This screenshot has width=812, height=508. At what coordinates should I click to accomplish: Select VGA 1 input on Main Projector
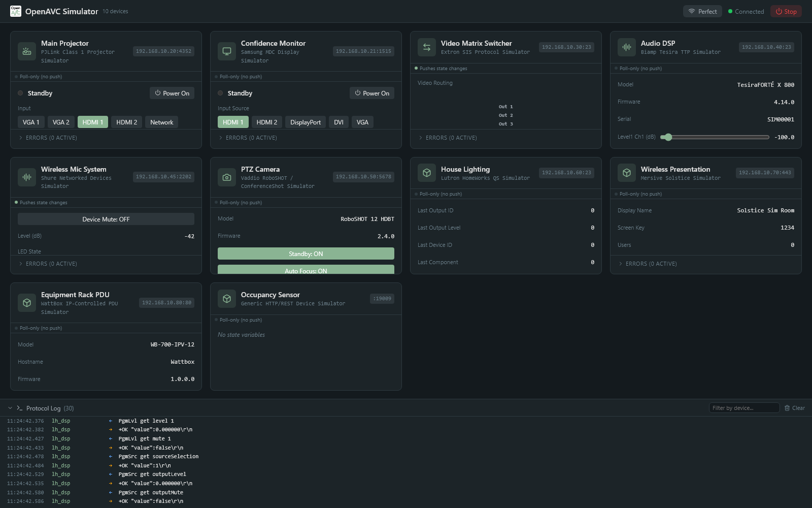31,122
